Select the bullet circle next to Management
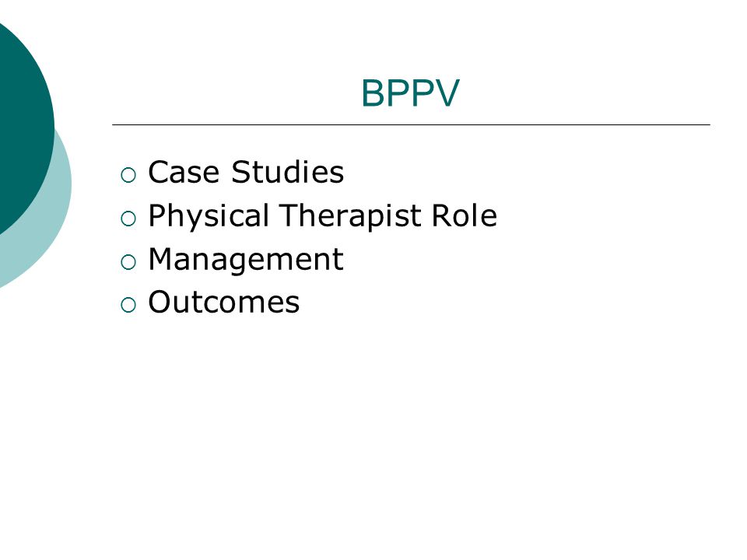The width and height of the screenshot is (747, 560). [x=128, y=262]
